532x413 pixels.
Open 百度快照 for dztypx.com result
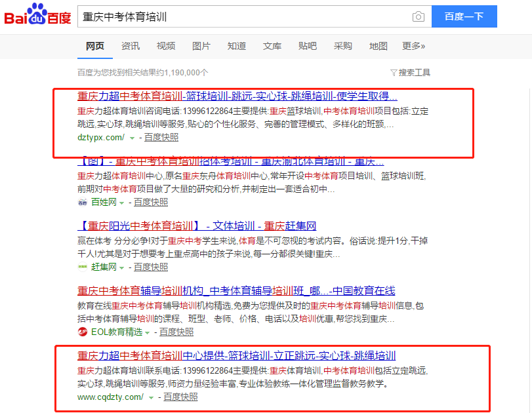pyautogui.click(x=161, y=137)
